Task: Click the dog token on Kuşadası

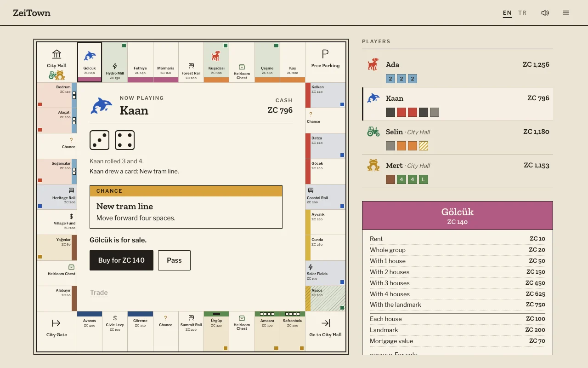Action: tap(216, 56)
